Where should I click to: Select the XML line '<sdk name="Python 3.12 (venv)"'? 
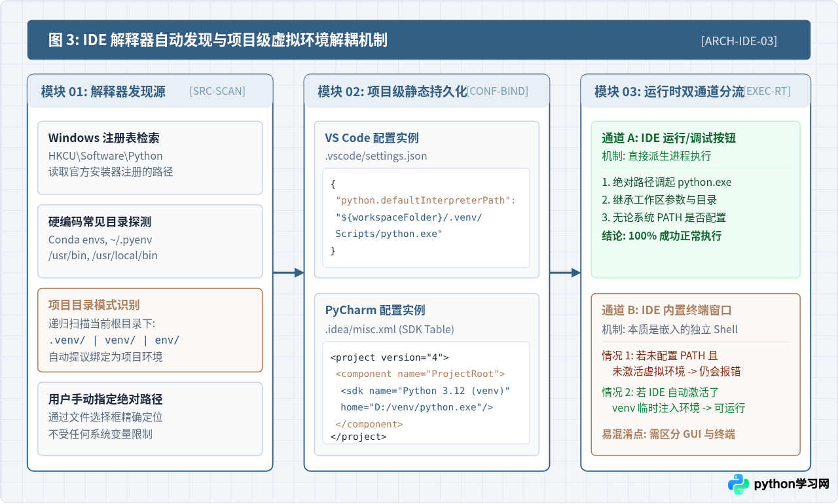(x=425, y=391)
